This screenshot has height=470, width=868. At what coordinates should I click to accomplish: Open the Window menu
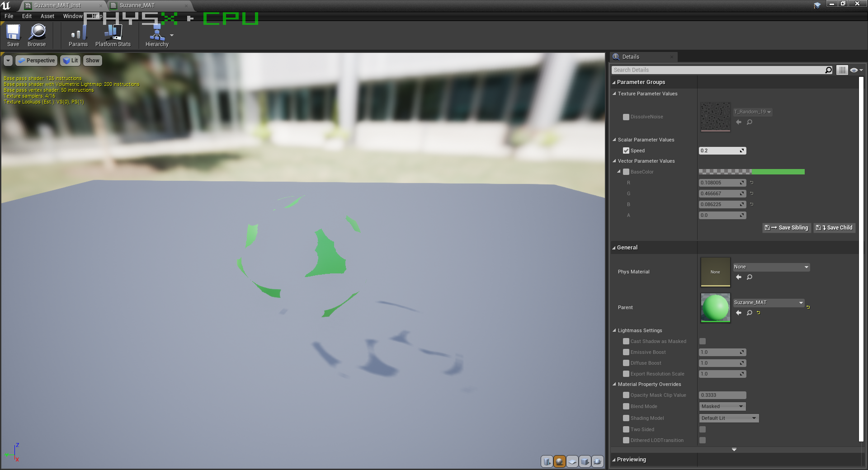tap(73, 16)
